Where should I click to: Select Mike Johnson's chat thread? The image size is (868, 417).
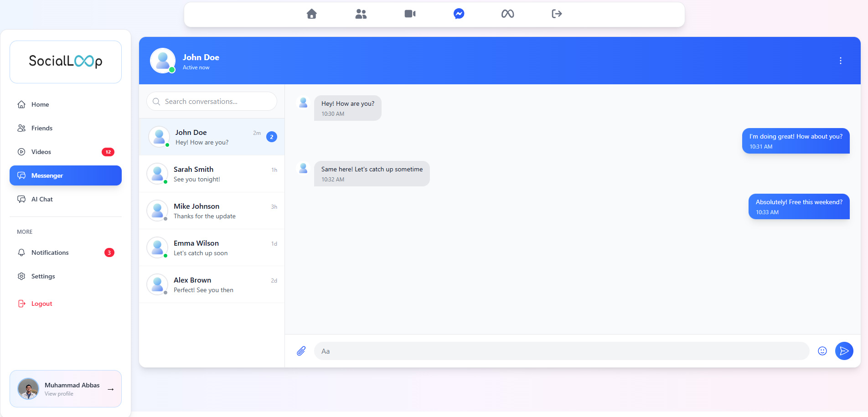click(212, 211)
